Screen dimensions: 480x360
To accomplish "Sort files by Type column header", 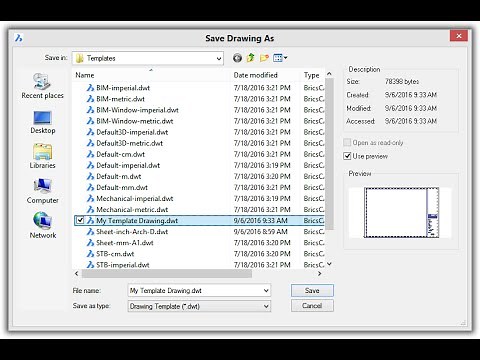I will click(x=312, y=75).
